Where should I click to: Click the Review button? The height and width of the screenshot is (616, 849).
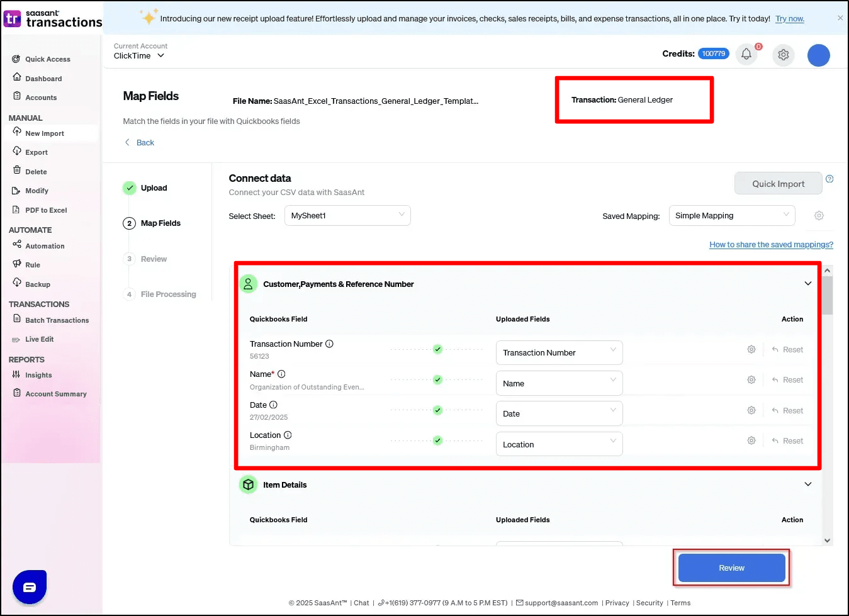pos(731,568)
